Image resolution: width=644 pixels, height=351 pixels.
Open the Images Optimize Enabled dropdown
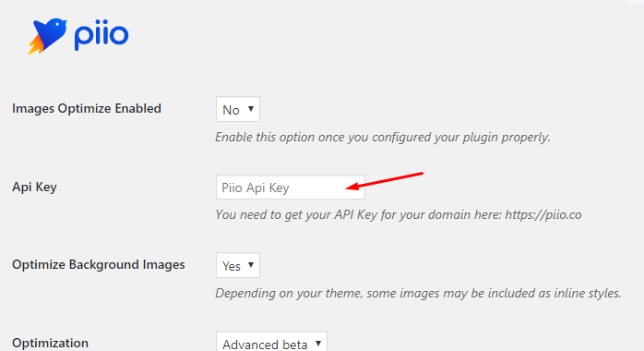[238, 109]
